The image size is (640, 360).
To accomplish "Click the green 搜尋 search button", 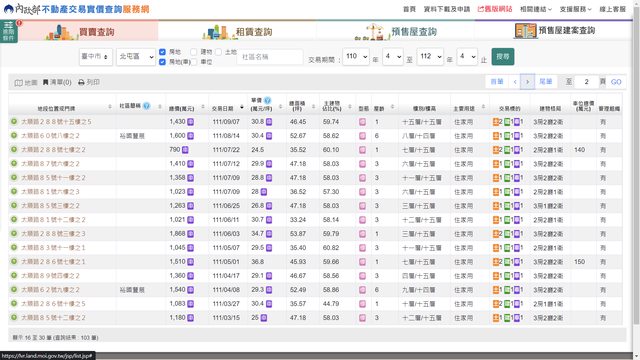I will click(502, 56).
